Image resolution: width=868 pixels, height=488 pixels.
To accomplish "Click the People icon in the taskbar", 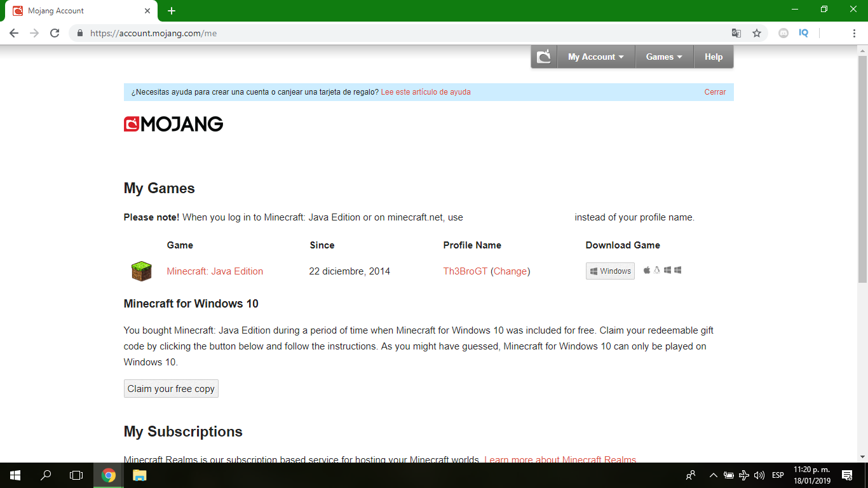I will click(x=691, y=475).
